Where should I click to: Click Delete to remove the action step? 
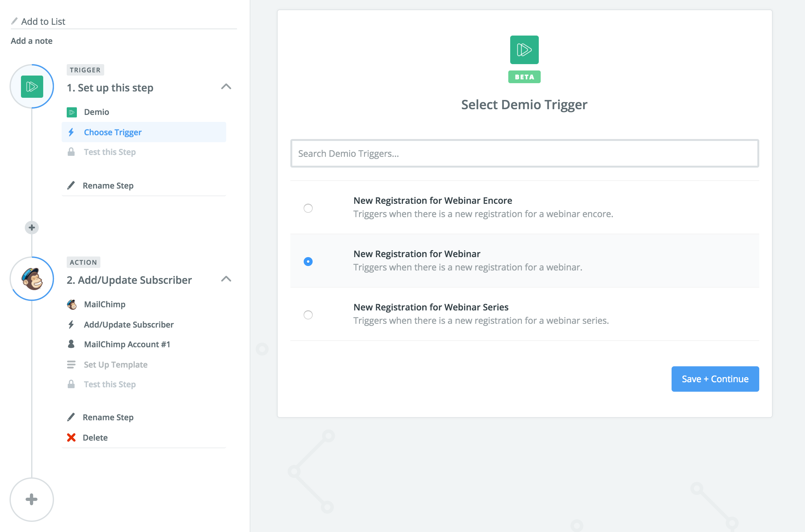pos(95,438)
